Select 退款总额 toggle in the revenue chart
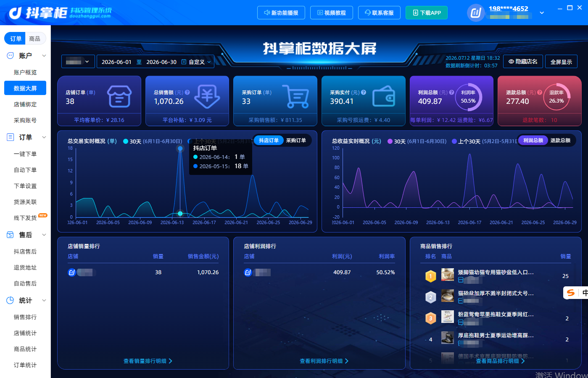Screen dimensions: 588x378 pyautogui.click(x=560, y=140)
